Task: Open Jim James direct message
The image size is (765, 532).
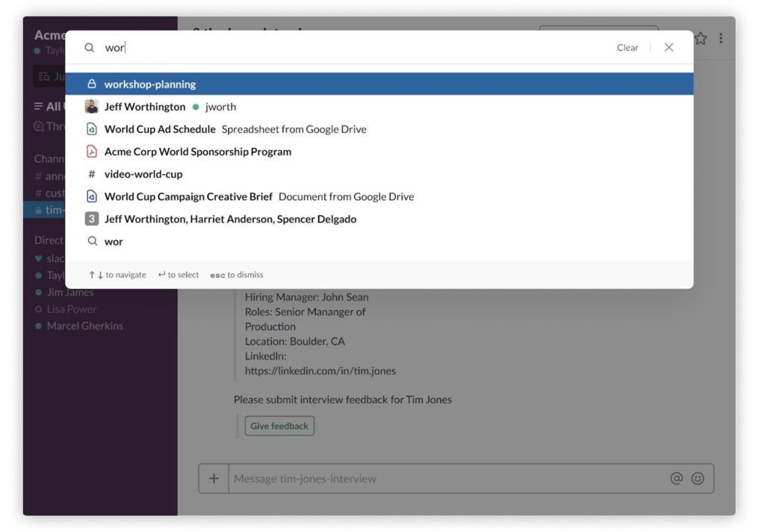Action: pos(70,292)
